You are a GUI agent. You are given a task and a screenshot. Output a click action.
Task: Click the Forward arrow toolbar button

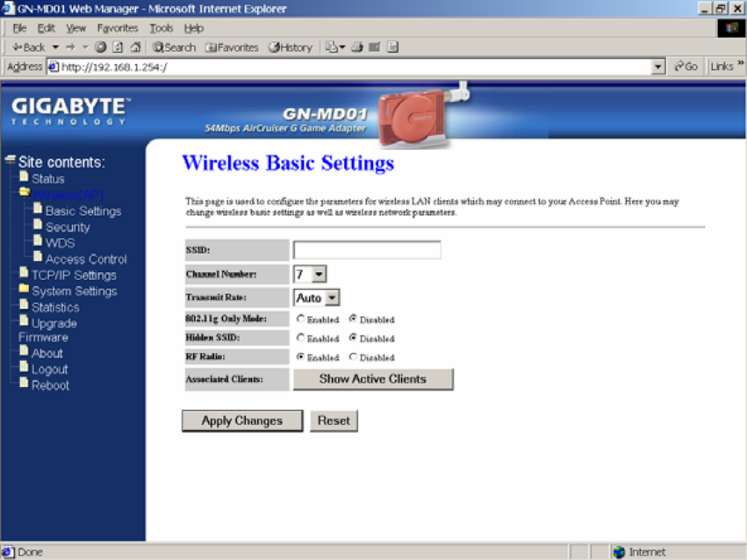tap(70, 47)
